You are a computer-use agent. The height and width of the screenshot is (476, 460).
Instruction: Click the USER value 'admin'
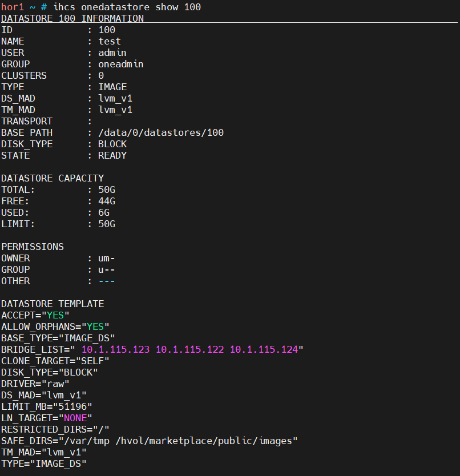(x=112, y=53)
